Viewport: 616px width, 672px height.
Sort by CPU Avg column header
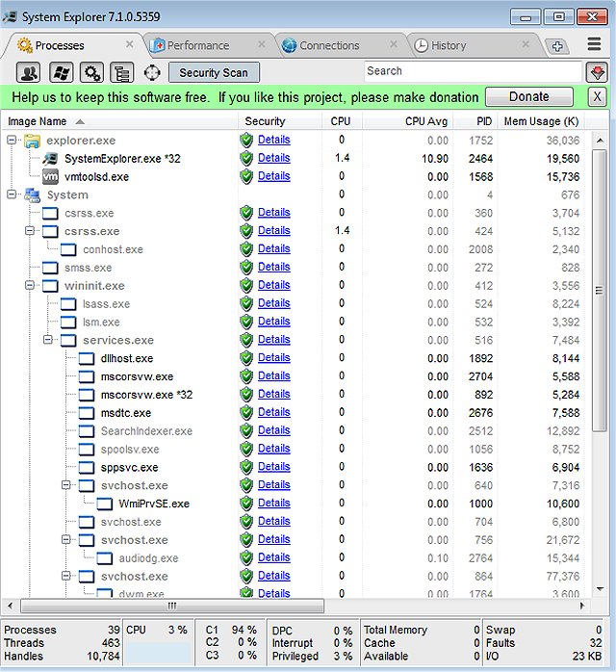tap(408, 121)
